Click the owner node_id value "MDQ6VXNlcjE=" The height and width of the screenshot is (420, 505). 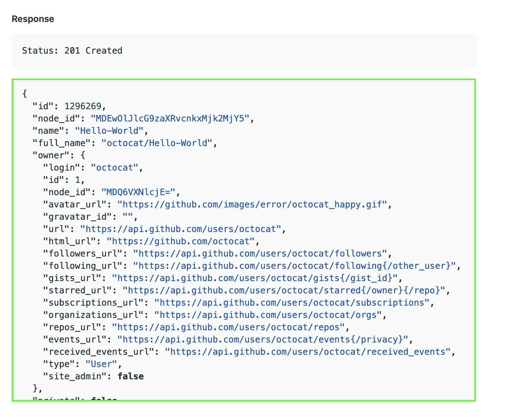click(138, 192)
